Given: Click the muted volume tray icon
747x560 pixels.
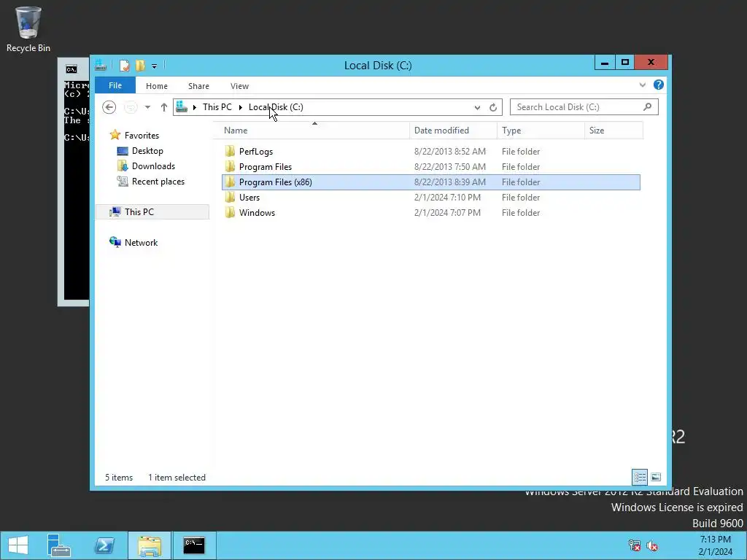Looking at the screenshot, I should coord(652,545).
